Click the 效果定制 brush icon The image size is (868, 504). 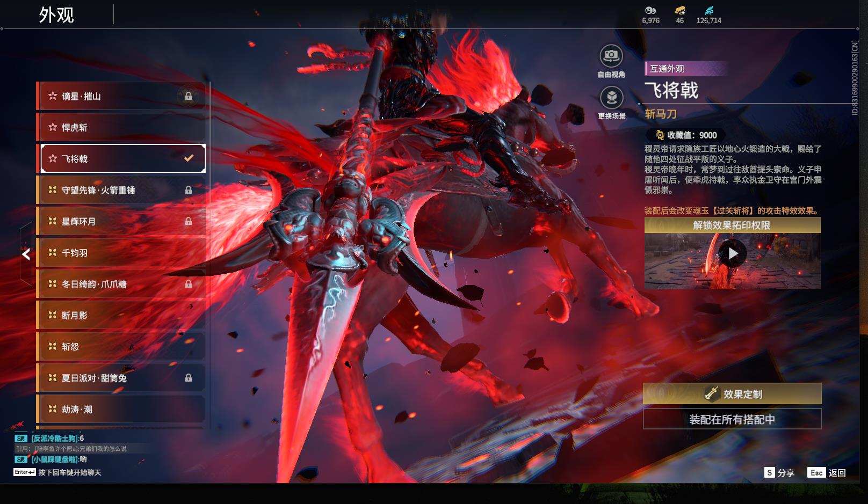pyautogui.click(x=712, y=394)
